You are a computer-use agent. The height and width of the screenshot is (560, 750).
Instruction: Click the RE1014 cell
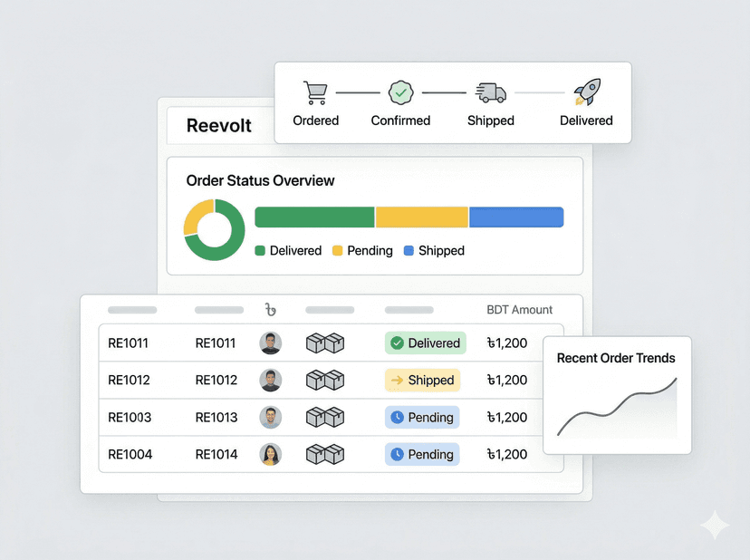(x=216, y=454)
